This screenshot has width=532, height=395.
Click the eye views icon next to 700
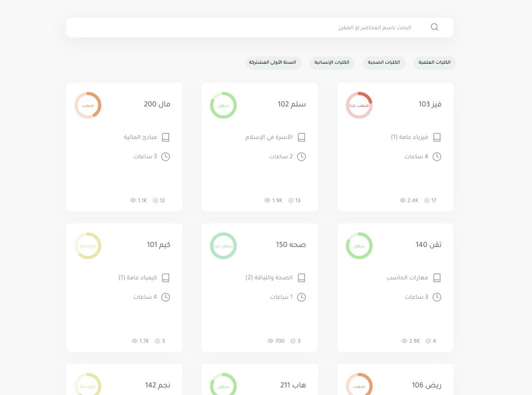point(270,341)
